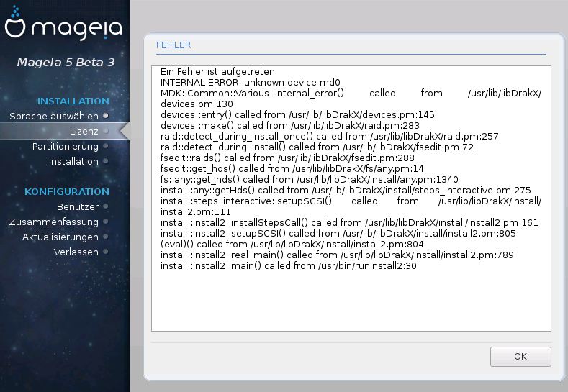Click the bullet beside 'Sprache auswählen'

105,116
